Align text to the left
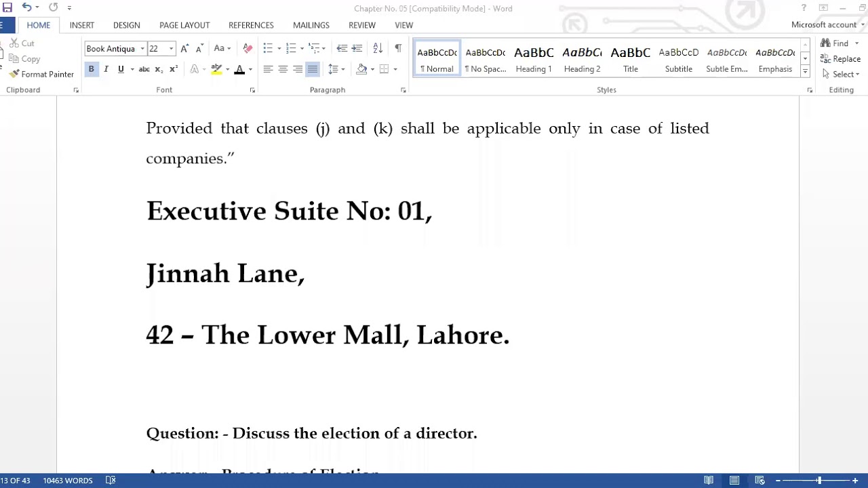This screenshot has height=488, width=868. pos(268,69)
